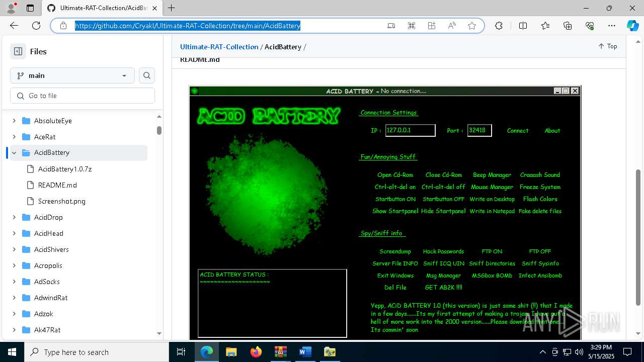Open the main branch dropdown
Screen dimensions: 644x362
72,75
